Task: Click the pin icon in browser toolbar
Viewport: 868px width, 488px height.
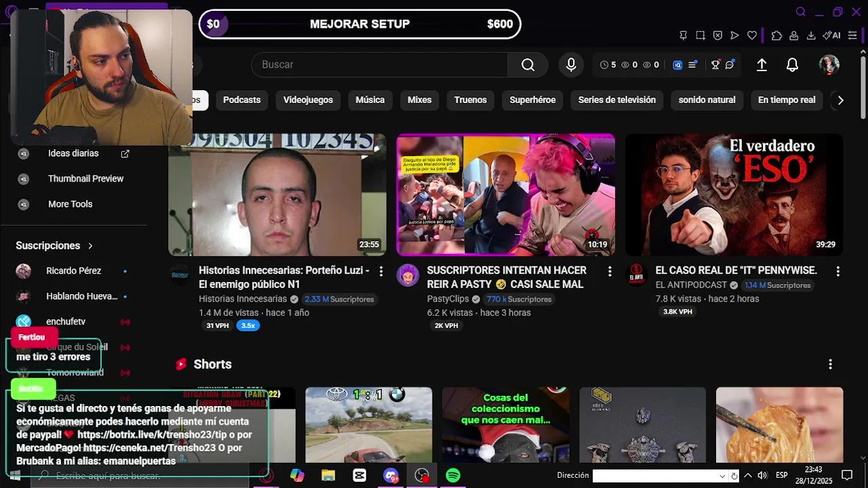Action: 683,35
